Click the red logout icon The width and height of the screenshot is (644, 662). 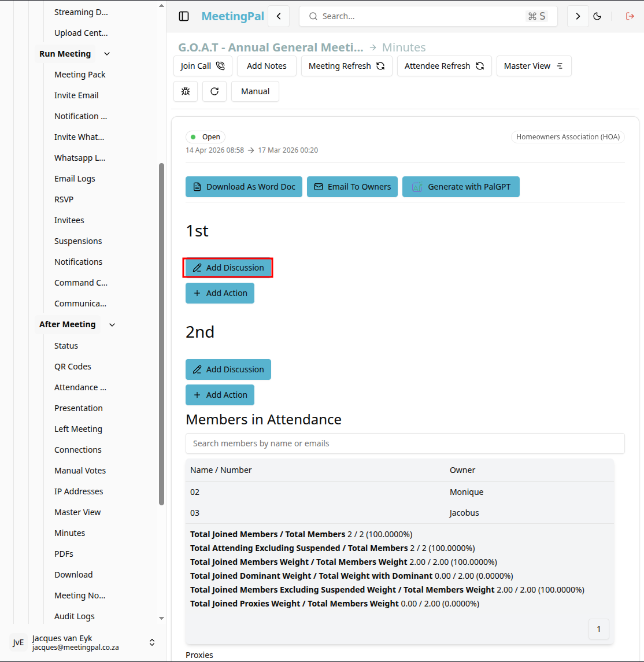click(x=630, y=16)
